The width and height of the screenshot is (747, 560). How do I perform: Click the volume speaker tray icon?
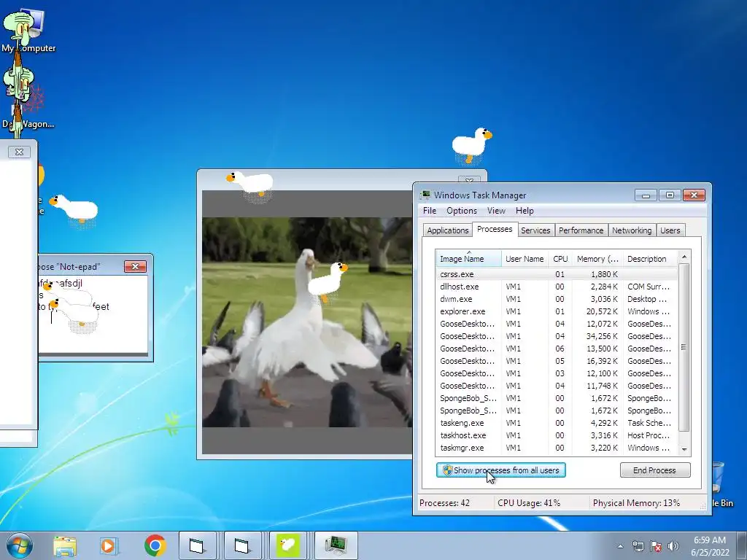click(673, 546)
